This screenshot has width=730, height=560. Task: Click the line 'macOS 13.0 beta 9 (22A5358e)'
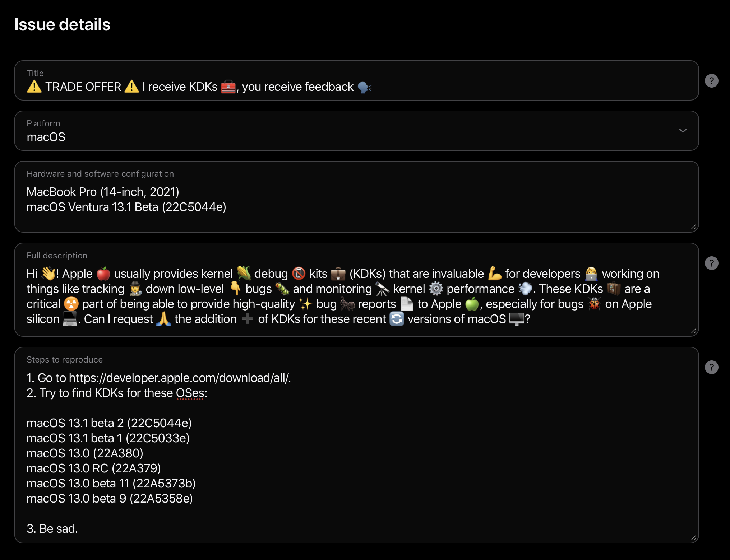click(x=110, y=499)
